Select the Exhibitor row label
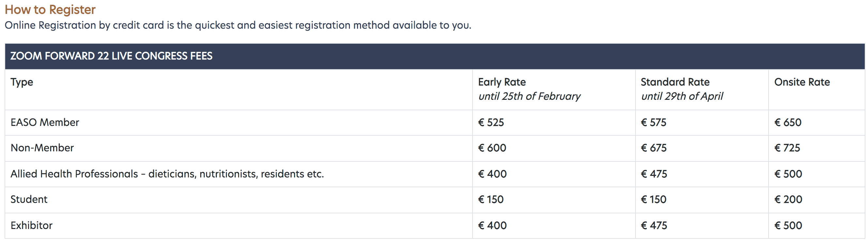 (32, 225)
